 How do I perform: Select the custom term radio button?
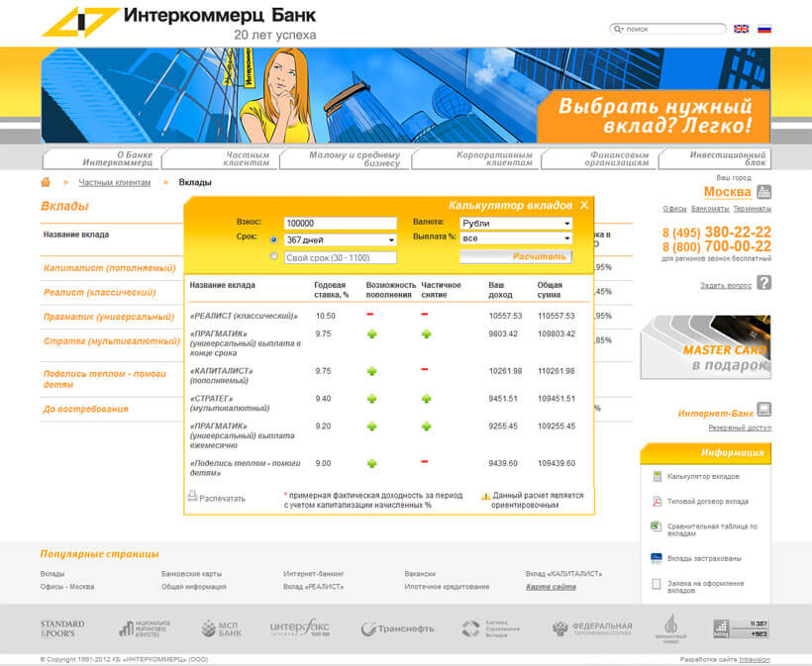click(274, 256)
